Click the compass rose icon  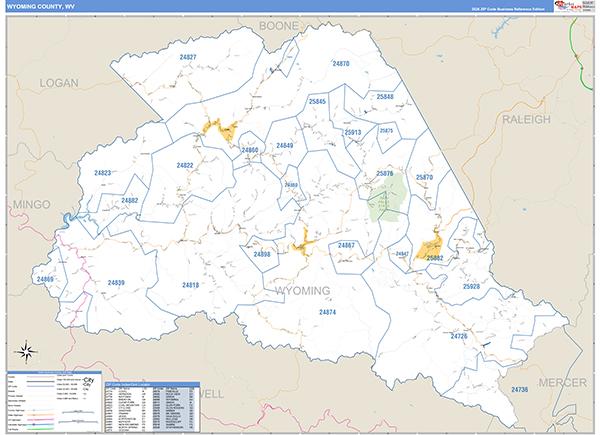26,351
